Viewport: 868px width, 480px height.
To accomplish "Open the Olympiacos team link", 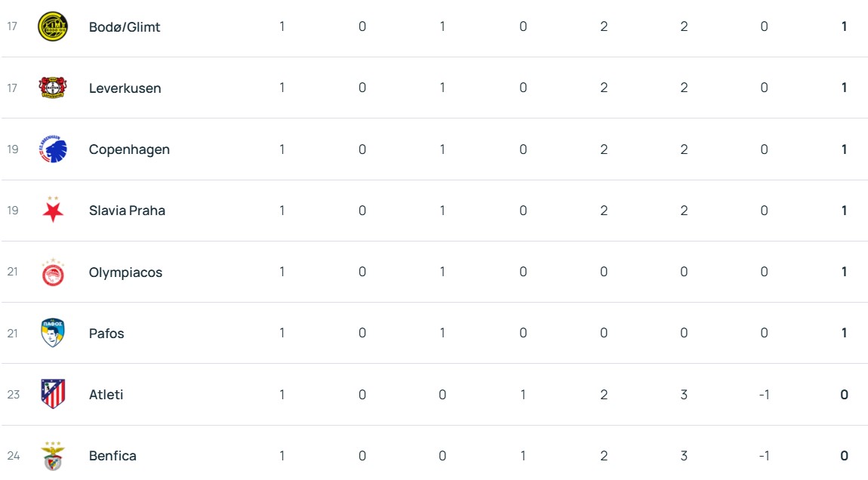I will tap(125, 272).
